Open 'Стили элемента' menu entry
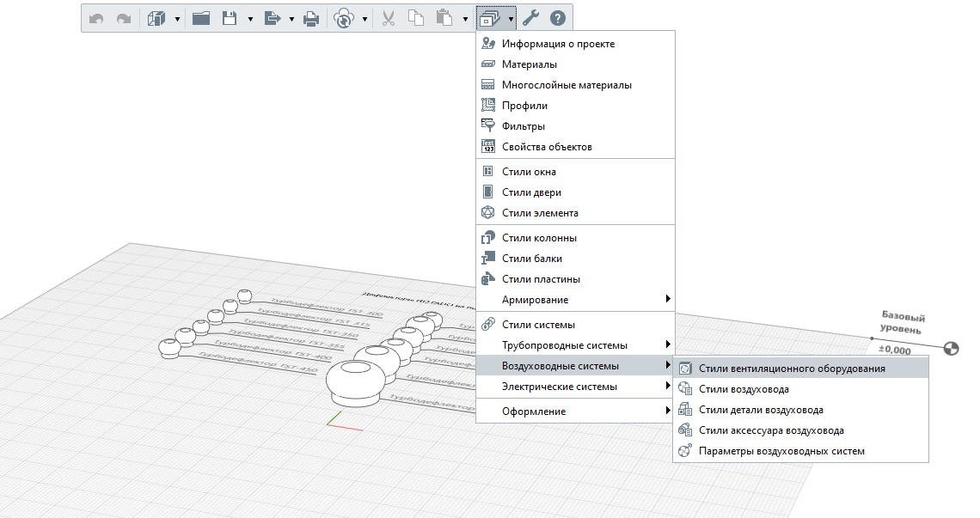This screenshot has width=980, height=518. point(576,213)
